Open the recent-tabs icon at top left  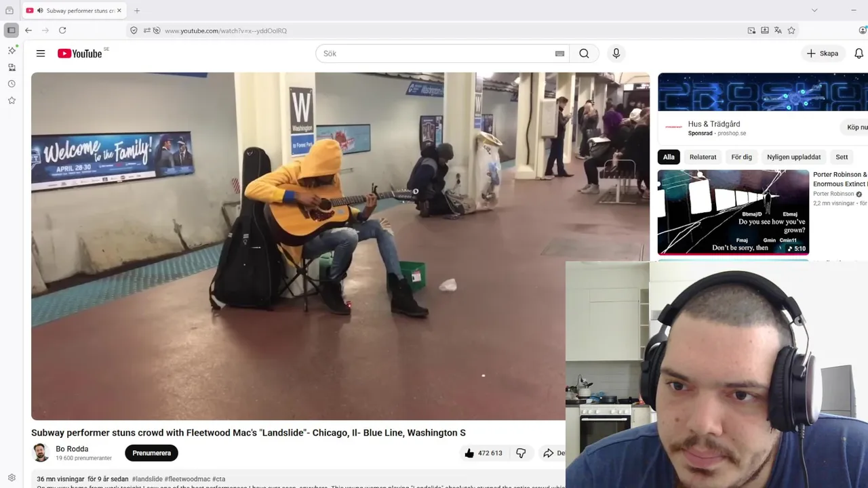tap(9, 11)
